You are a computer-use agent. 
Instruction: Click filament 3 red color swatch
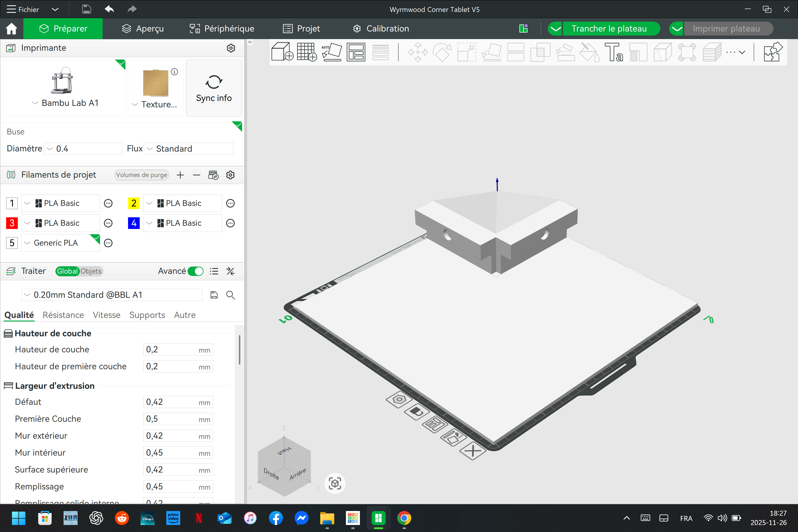pyautogui.click(x=12, y=223)
